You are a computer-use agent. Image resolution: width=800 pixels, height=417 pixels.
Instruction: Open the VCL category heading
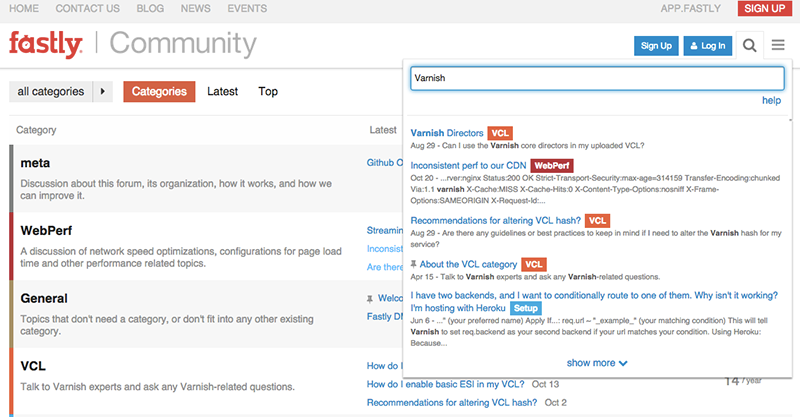(x=33, y=366)
